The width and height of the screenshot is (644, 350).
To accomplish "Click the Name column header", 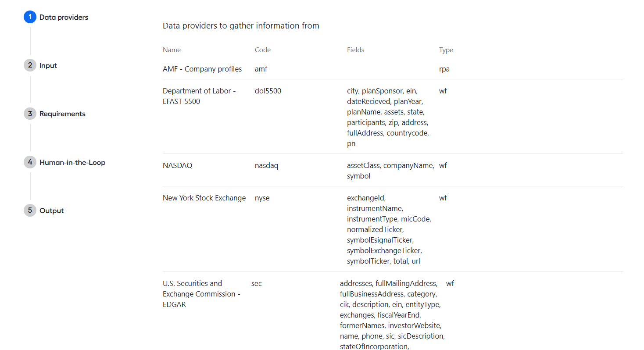I will coord(172,50).
